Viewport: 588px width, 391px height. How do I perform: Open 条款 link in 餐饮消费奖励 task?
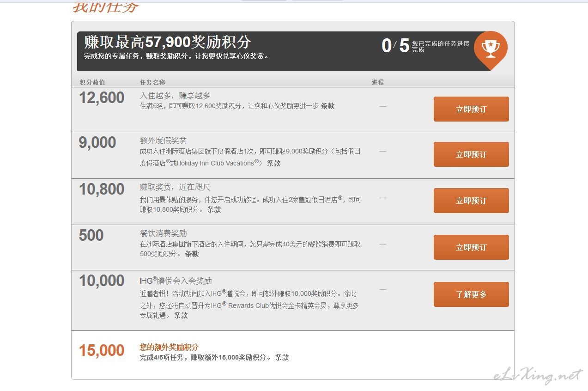[x=192, y=254]
